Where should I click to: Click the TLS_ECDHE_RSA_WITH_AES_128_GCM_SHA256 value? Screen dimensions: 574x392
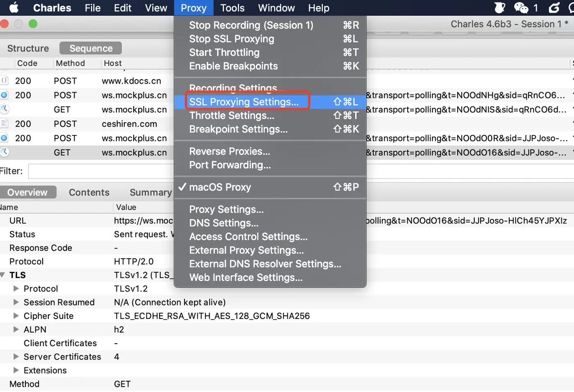coord(212,316)
